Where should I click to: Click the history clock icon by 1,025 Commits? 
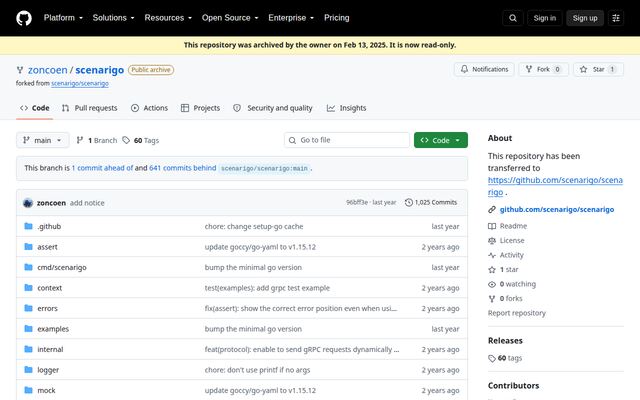click(409, 202)
